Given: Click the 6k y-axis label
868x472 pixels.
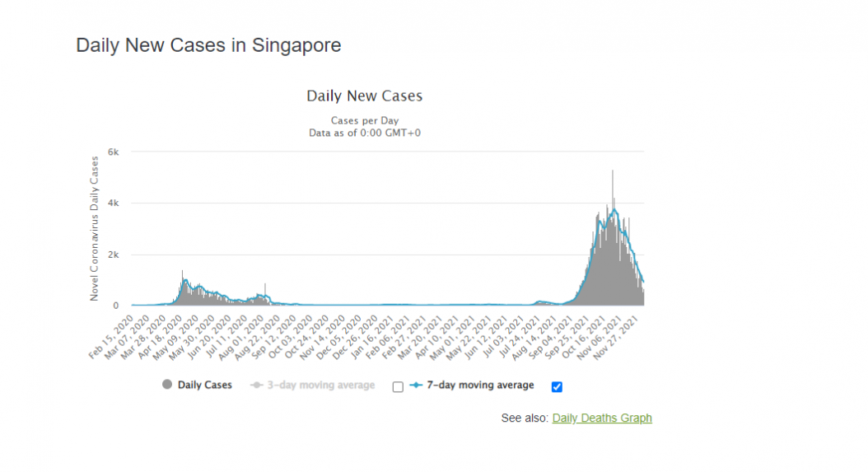Looking at the screenshot, I should [x=113, y=152].
